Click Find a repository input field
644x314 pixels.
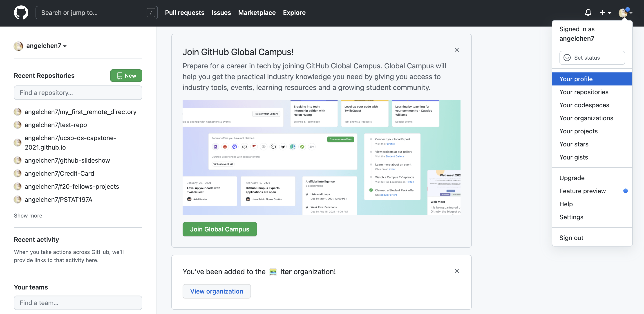[x=78, y=92]
